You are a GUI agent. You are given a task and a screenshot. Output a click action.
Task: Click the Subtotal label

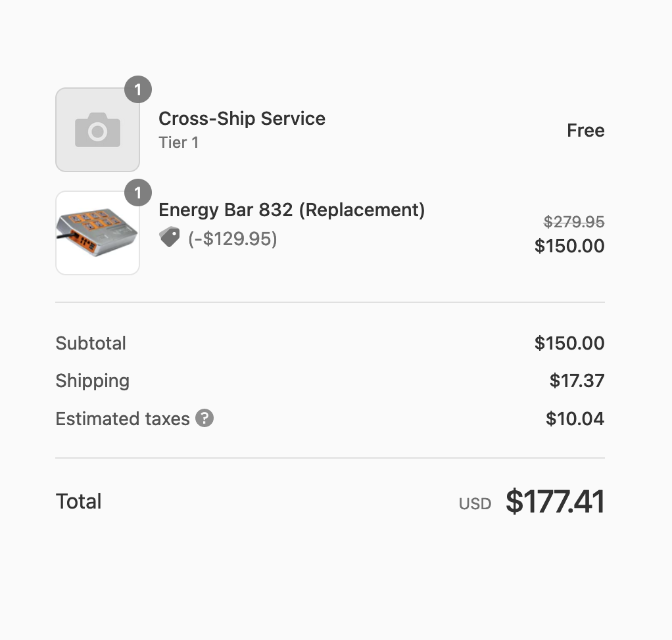(91, 343)
